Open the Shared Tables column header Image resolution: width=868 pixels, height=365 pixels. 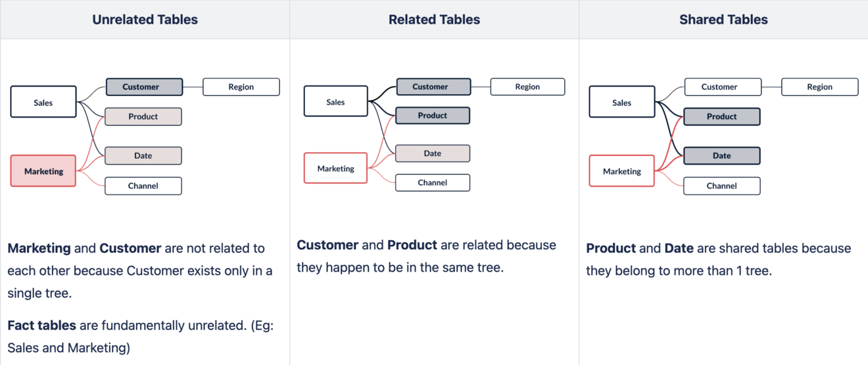[x=723, y=20]
